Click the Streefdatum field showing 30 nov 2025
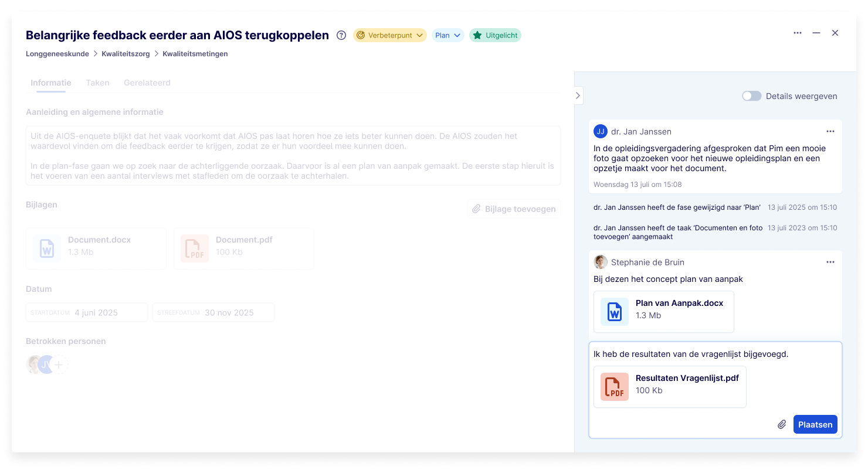 [213, 313]
